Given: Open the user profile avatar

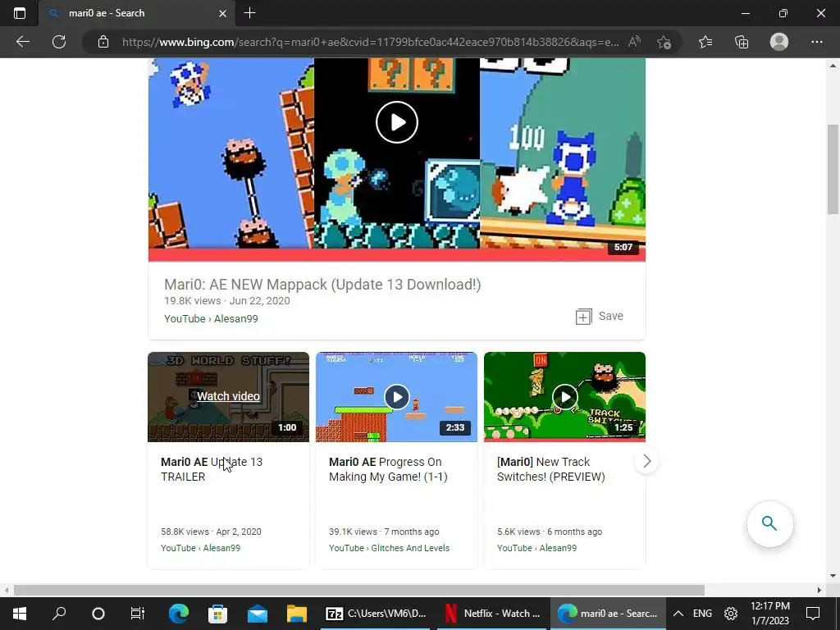Looking at the screenshot, I should point(779,42).
